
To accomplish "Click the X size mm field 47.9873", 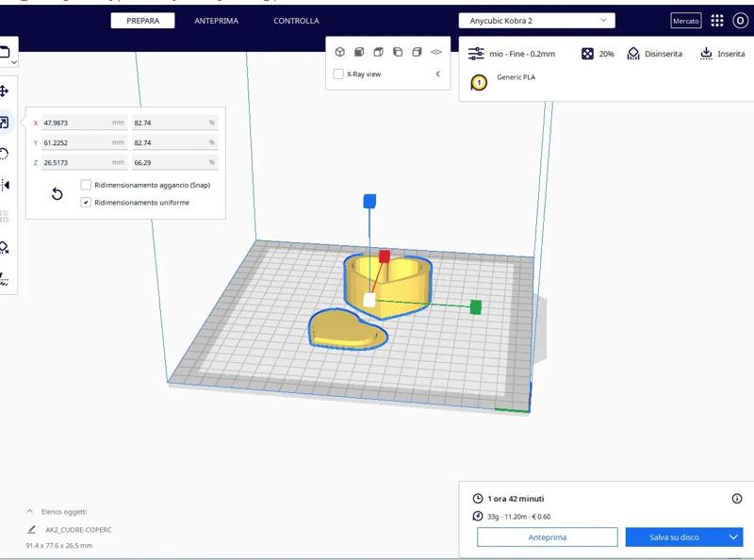I will tap(84, 123).
